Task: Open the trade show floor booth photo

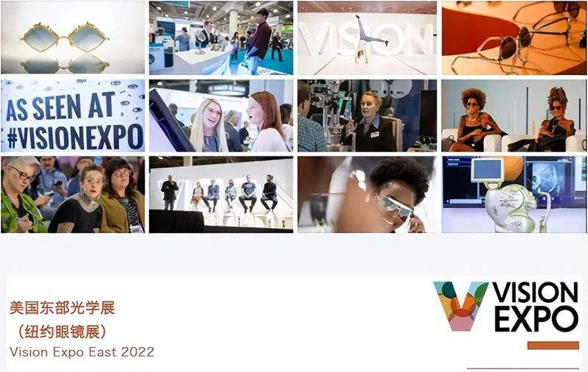Action: [x=221, y=37]
